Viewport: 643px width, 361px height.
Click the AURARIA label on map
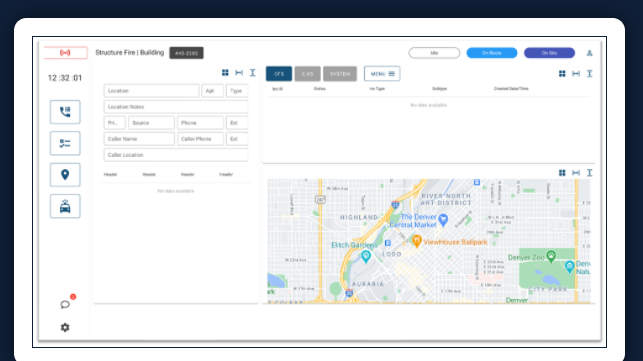(x=368, y=284)
